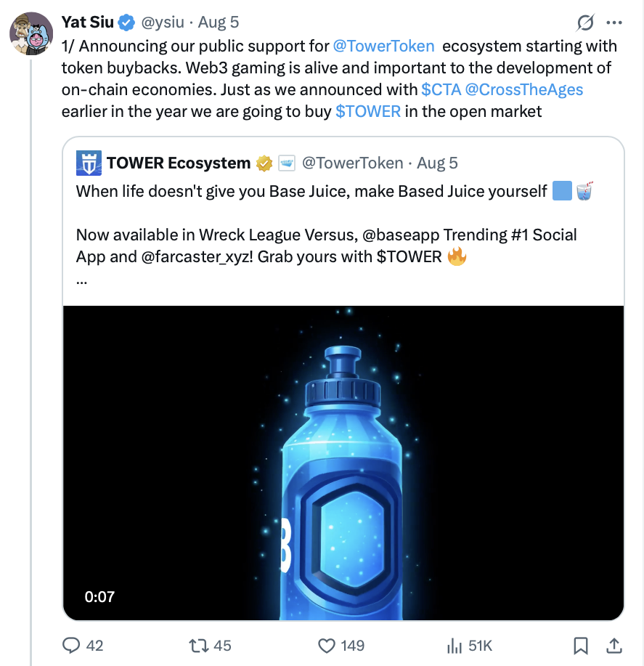Open view analytics bar chart icon

coord(455,646)
